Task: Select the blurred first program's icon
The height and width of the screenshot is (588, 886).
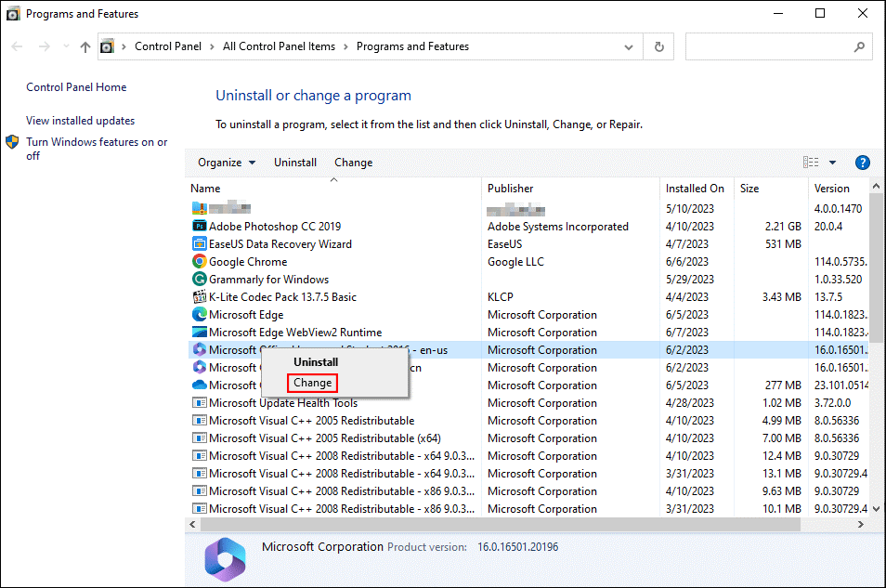Action: click(x=200, y=208)
